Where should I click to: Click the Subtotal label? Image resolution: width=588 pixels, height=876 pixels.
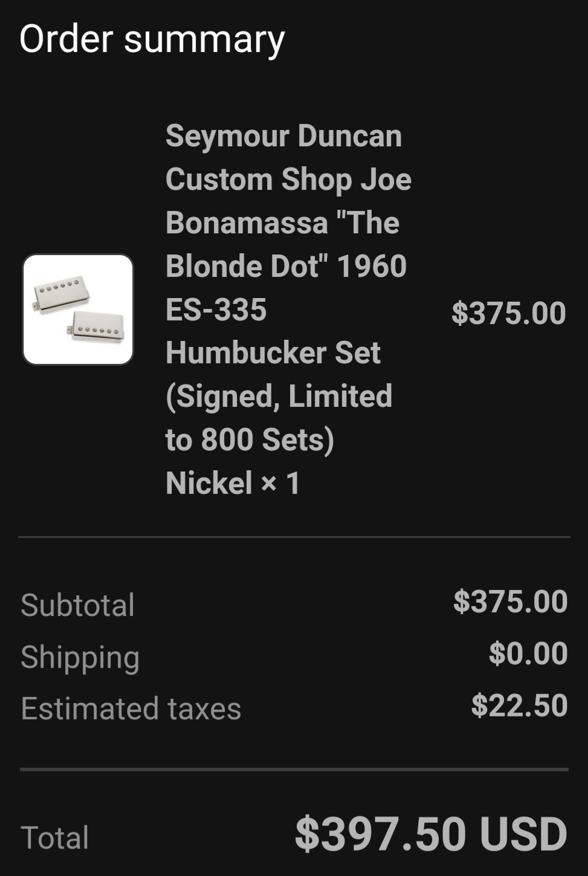[77, 605]
